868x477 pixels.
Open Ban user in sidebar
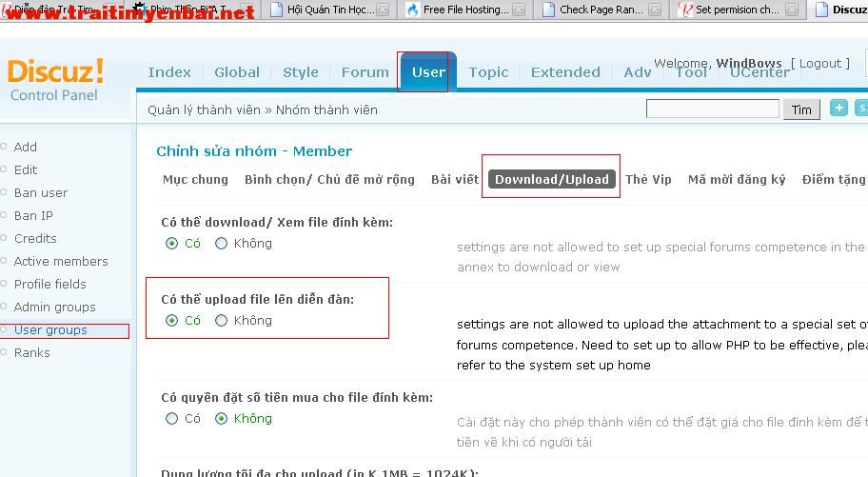41,192
